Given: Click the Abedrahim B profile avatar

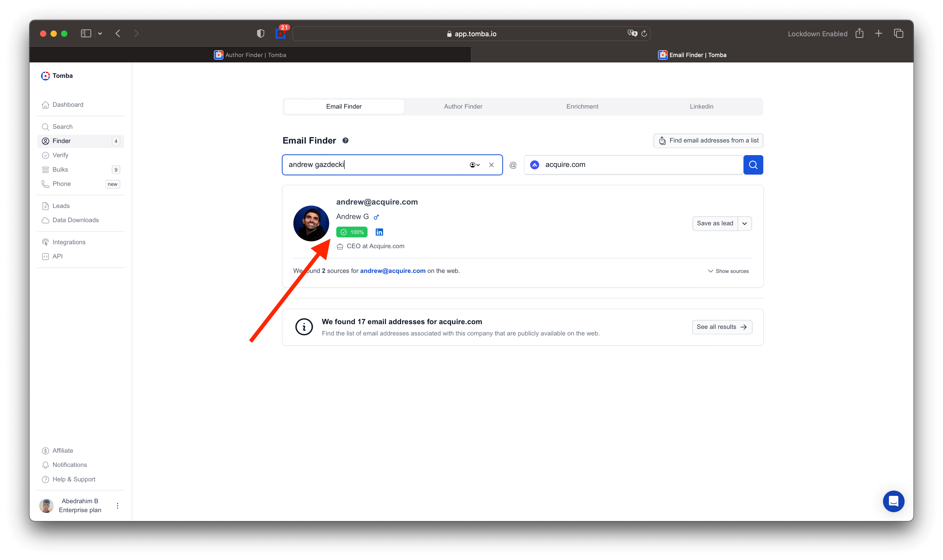Looking at the screenshot, I should pyautogui.click(x=47, y=506).
